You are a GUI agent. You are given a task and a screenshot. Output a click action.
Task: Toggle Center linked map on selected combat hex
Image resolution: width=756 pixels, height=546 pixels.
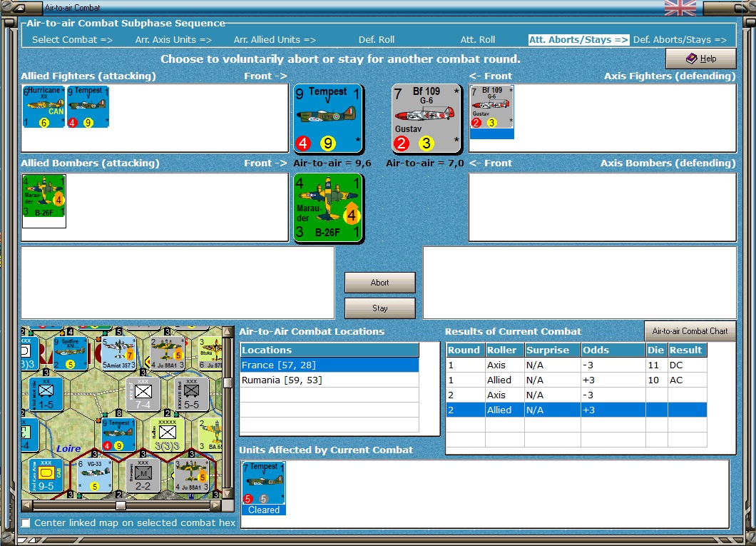coord(26,523)
